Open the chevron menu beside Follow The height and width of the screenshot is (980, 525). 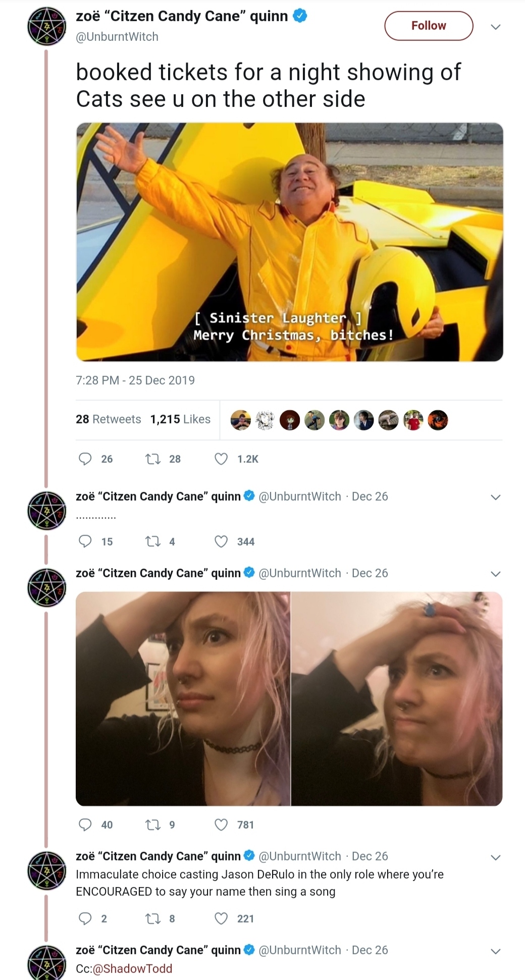tap(496, 27)
